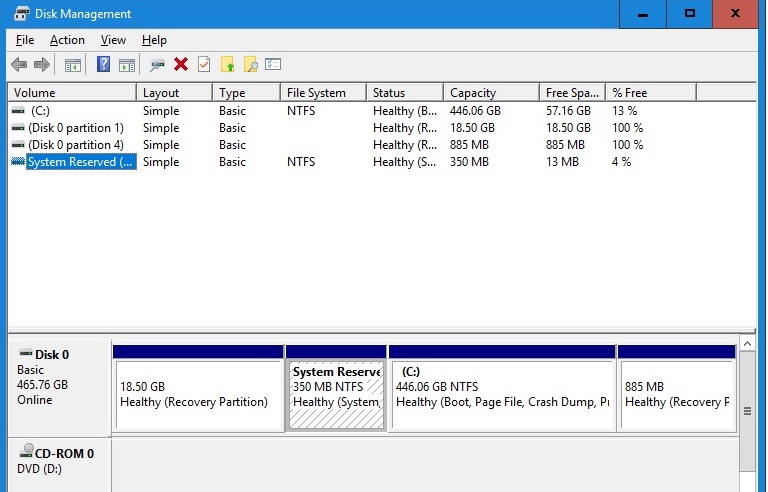
Task: Sort by the Status column header
Action: 405,93
